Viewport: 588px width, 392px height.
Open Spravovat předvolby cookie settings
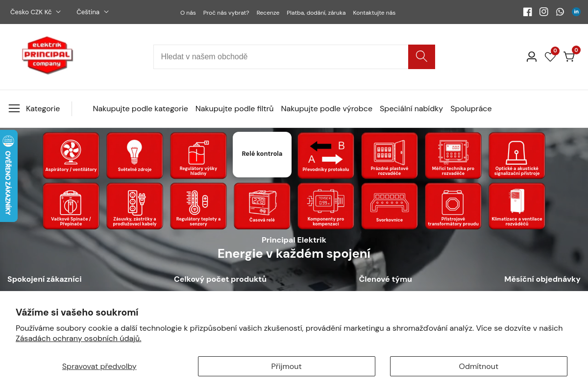(x=99, y=367)
